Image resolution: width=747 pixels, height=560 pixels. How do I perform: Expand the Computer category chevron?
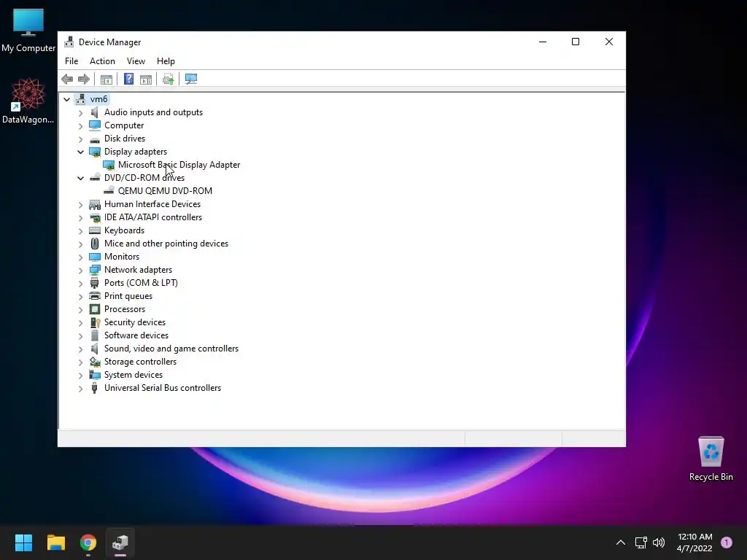tap(80, 125)
